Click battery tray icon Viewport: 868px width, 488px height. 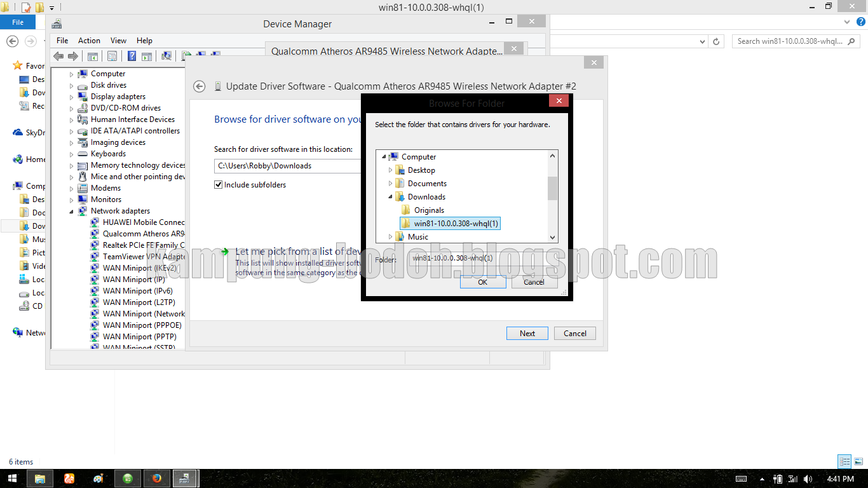pyautogui.click(x=778, y=478)
